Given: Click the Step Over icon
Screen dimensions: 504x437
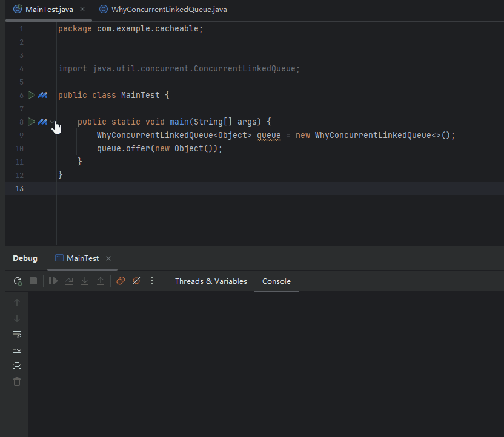Looking at the screenshot, I should tap(69, 281).
